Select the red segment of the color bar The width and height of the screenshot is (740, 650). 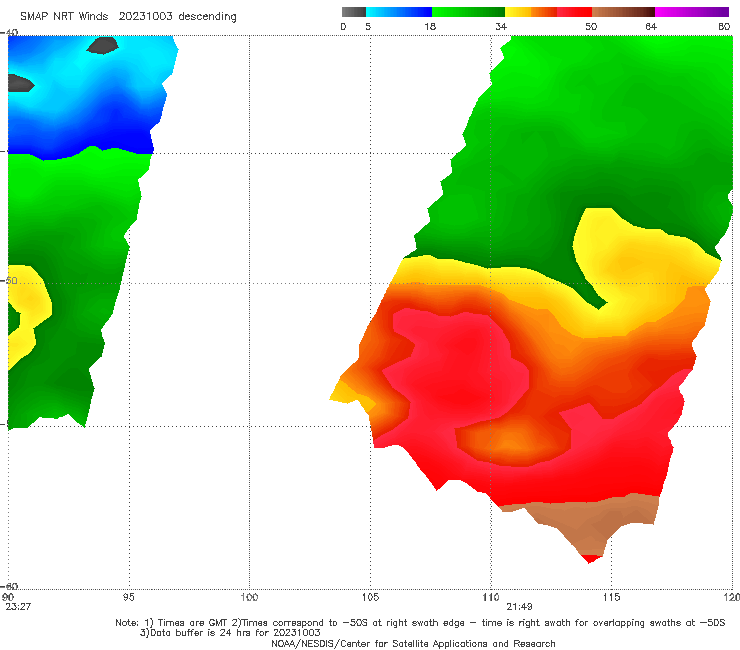tap(574, 12)
